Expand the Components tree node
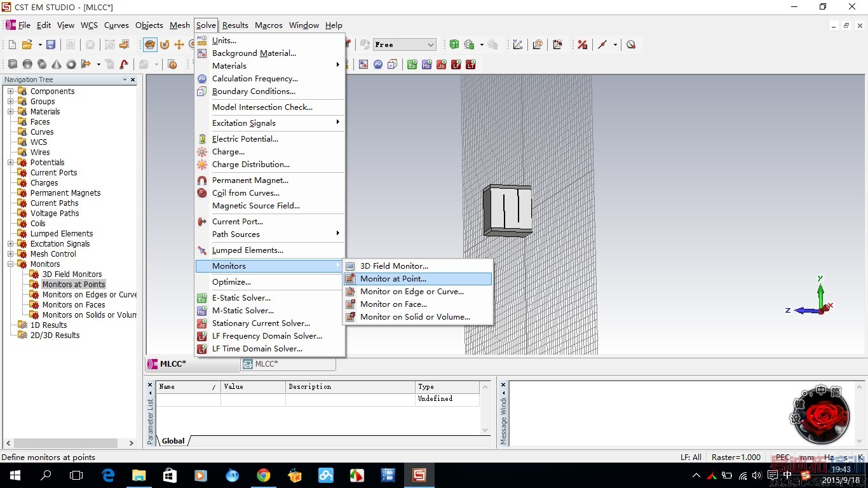Image resolution: width=868 pixels, height=488 pixels. point(10,91)
